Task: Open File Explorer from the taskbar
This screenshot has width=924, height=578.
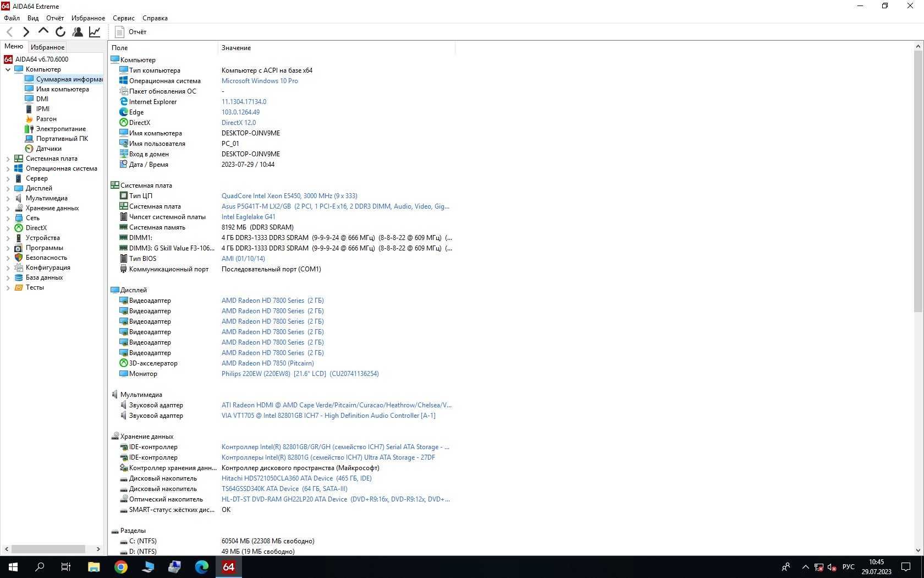Action: [94, 566]
